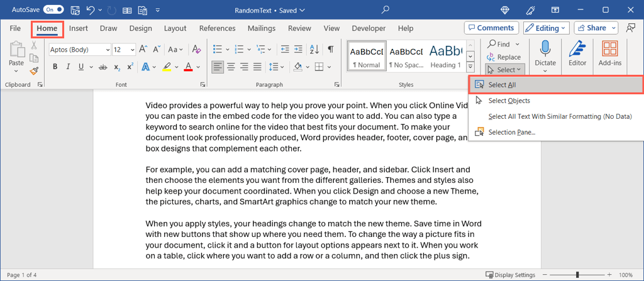Choose Select All from the menu
The height and width of the screenshot is (281, 644).
point(556,85)
